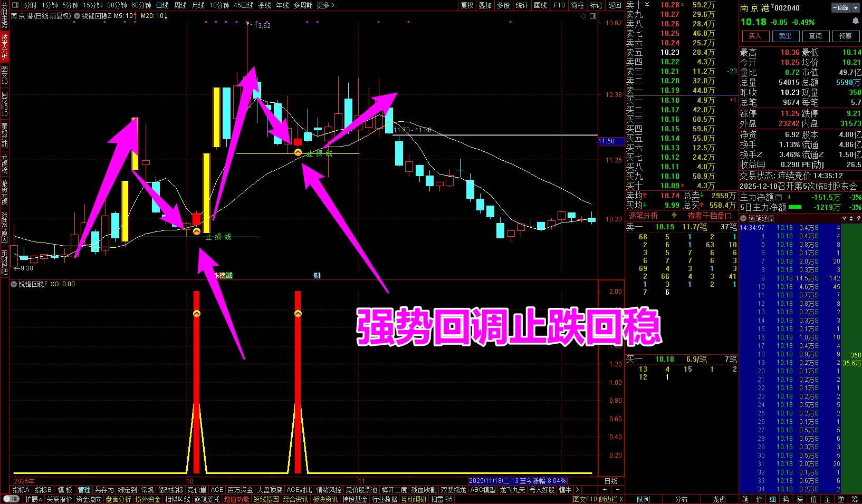
Task: Open the 逐笔分析 link
Action: [x=643, y=216]
